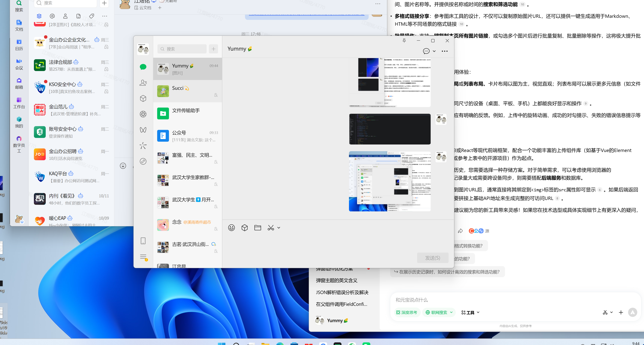Click the emoji smiley in chat toolbar

231,228
